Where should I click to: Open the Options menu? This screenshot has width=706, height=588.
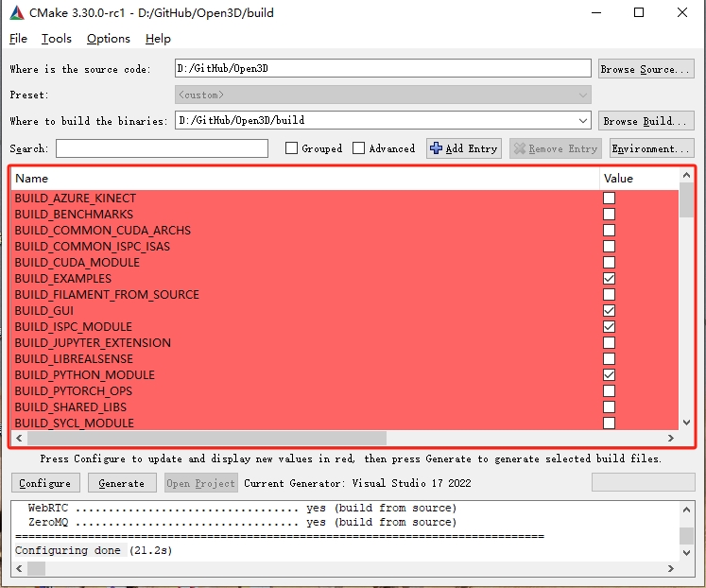(109, 39)
